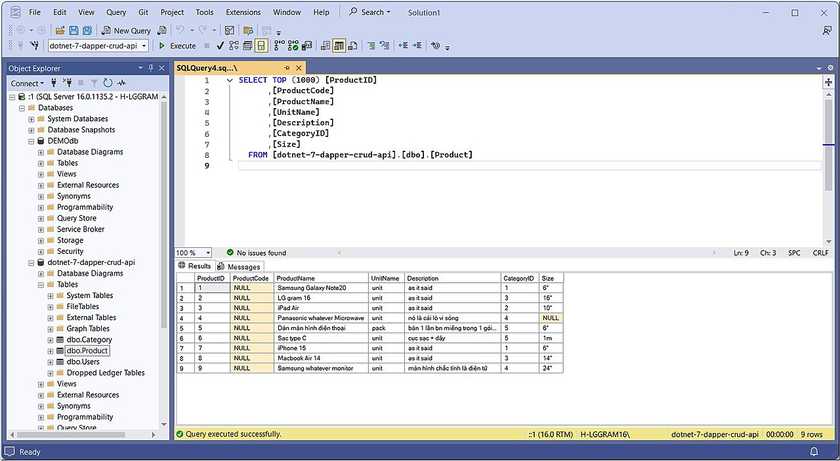
Task: Display the estimated execution plan
Action: pyautogui.click(x=234, y=46)
